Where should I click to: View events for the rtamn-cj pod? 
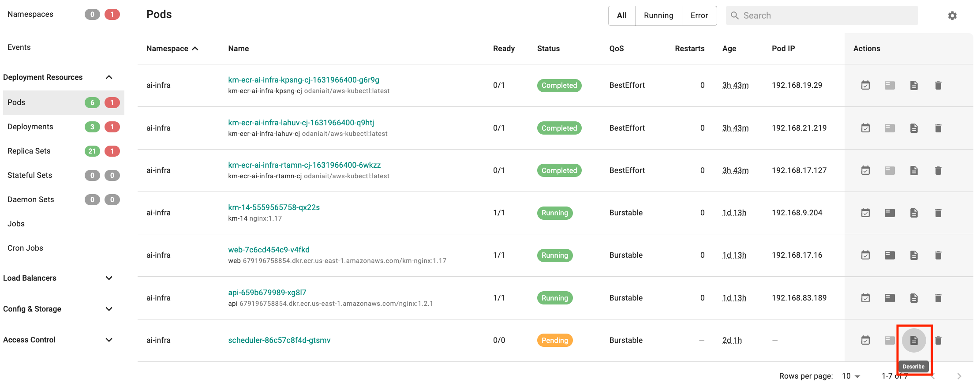tap(865, 170)
